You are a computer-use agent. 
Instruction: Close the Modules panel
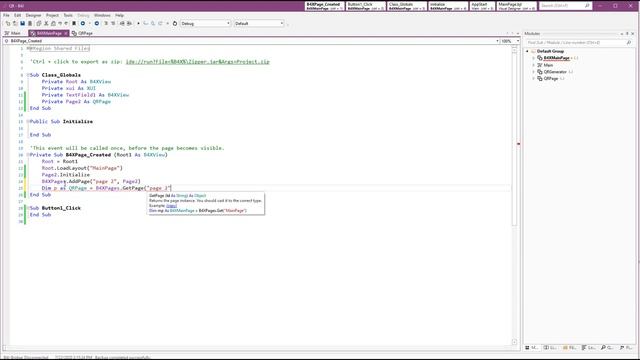point(633,33)
